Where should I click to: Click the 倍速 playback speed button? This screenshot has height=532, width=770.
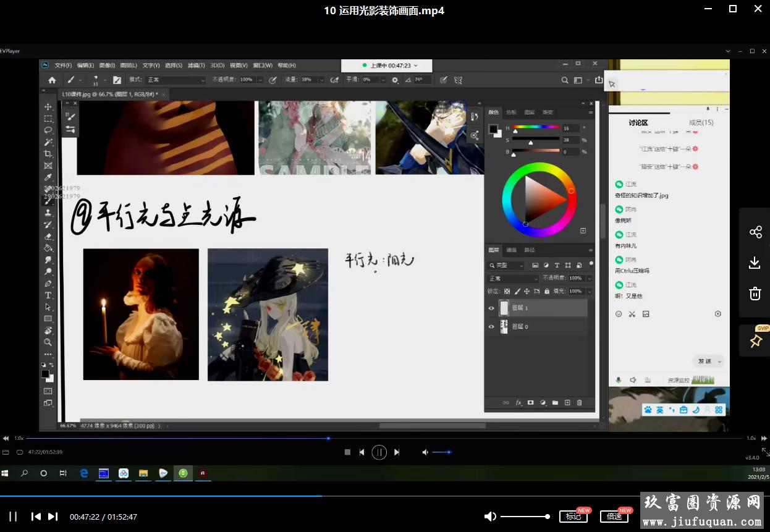coord(614,517)
